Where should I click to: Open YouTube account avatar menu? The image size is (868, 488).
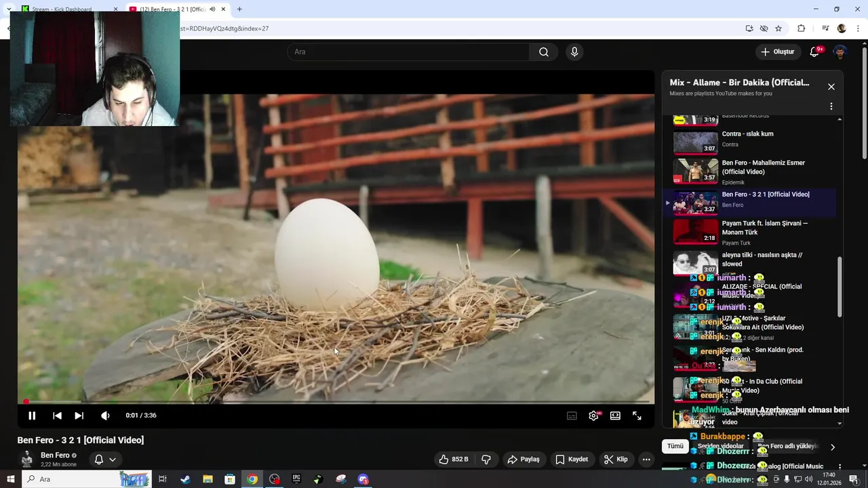point(840,52)
